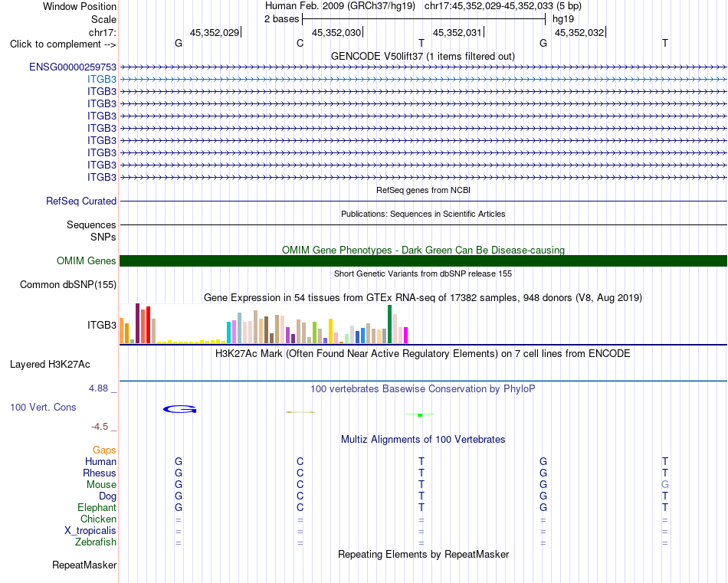Click the C base in the complement row
The image size is (728, 583).
(x=300, y=43)
